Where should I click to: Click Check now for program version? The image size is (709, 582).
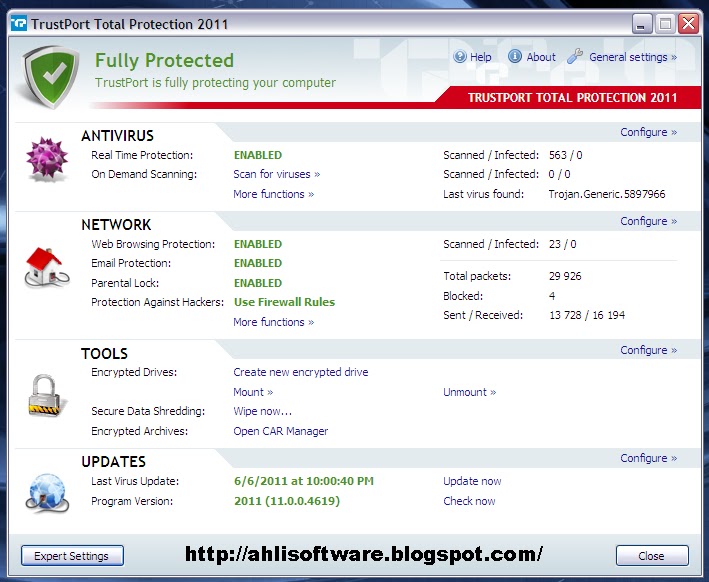click(x=469, y=501)
